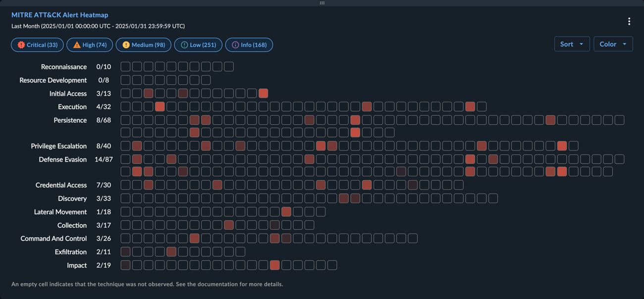Click the Command And Control tactic label
This screenshot has width=644, height=299.
[54, 239]
